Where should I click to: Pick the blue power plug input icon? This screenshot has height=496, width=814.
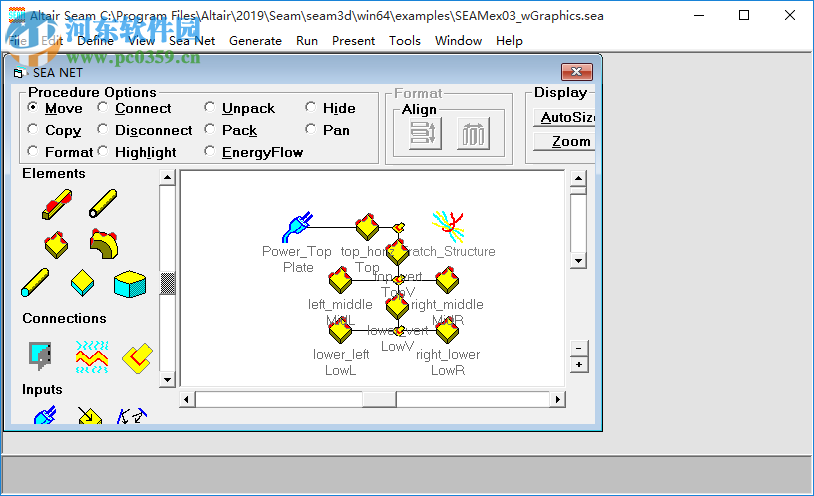45,415
